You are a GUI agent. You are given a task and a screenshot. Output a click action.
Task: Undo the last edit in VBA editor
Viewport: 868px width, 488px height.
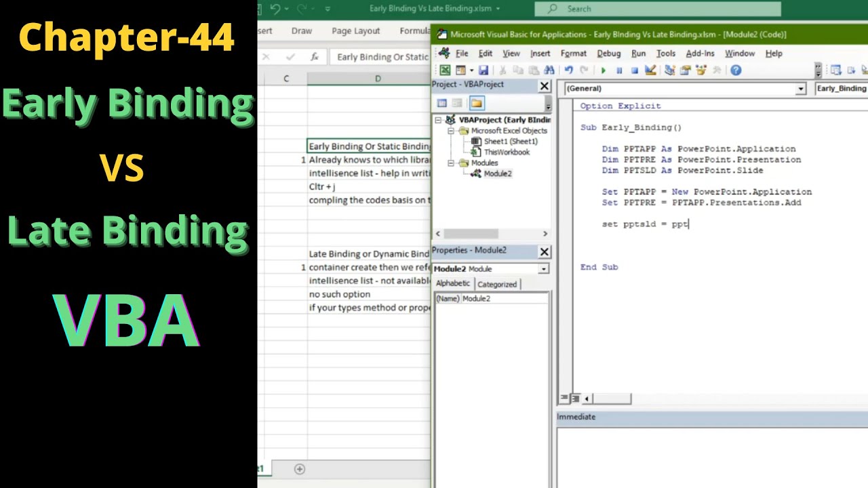pyautogui.click(x=568, y=70)
